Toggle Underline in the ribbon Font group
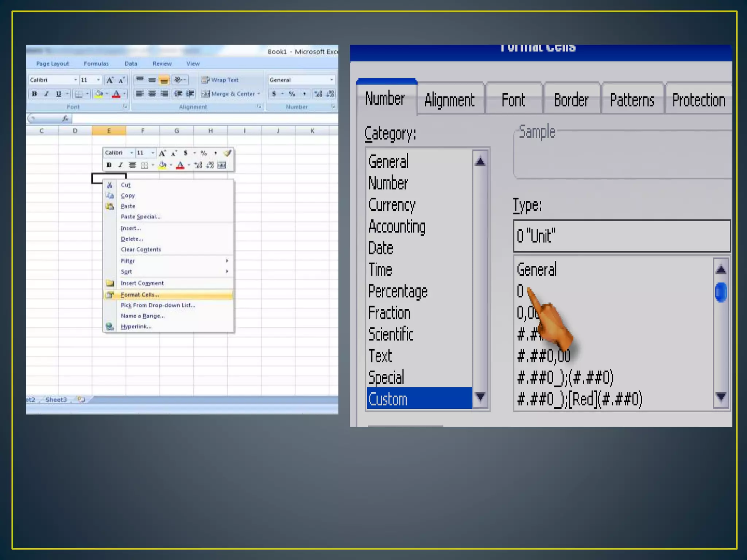The image size is (747, 560). point(58,94)
